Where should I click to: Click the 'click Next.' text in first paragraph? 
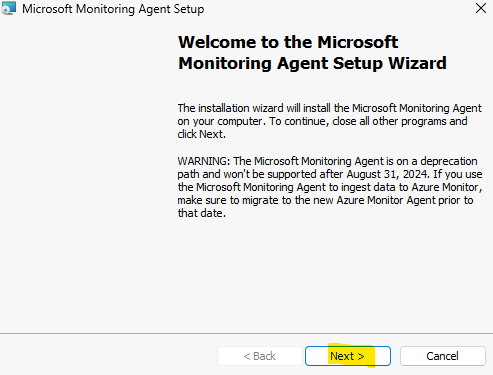point(202,134)
